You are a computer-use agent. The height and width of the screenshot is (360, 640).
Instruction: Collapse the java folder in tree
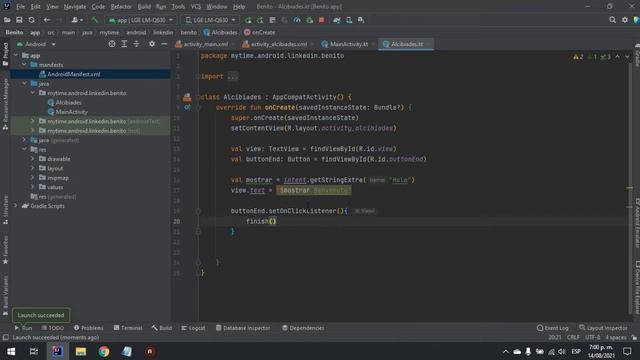tap(24, 83)
